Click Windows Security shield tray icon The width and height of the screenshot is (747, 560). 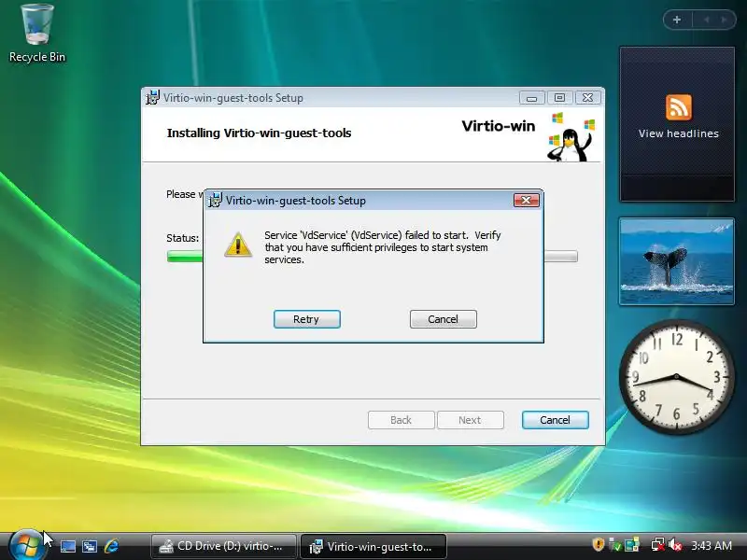point(599,544)
